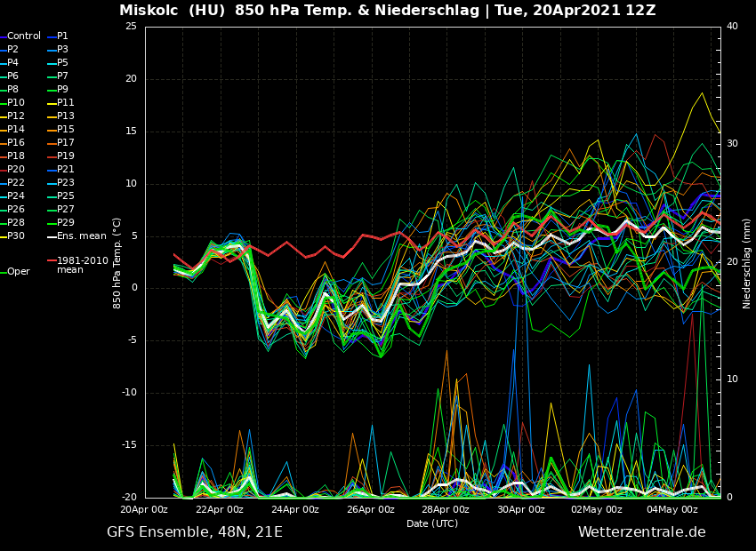Viewport: 756px width, 551px height.
Task: Toggle the P1 ensemble member legend item
Action: coord(62,36)
